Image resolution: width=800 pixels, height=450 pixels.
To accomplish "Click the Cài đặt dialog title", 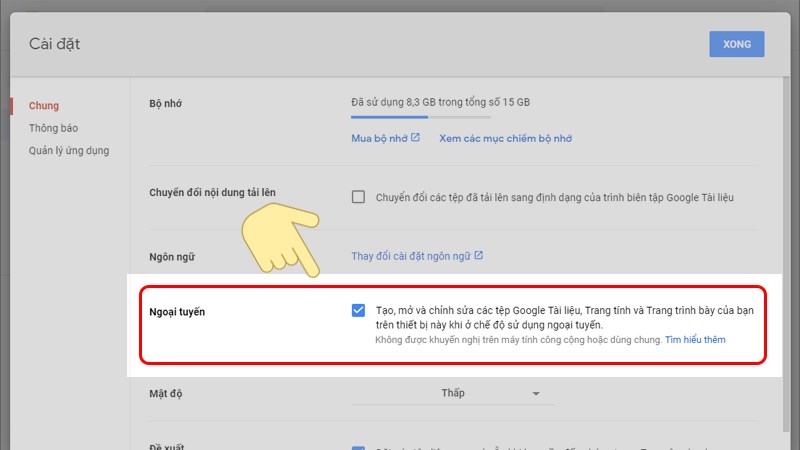I will click(x=54, y=44).
